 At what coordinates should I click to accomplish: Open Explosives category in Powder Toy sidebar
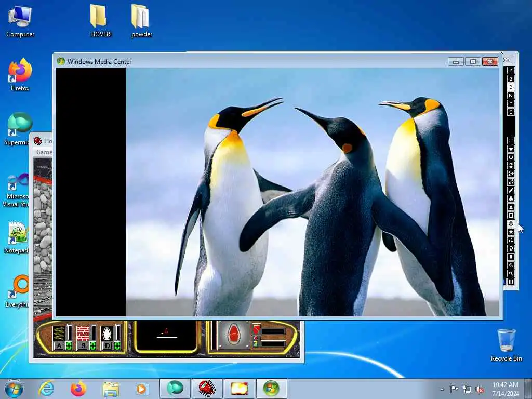pyautogui.click(x=511, y=182)
